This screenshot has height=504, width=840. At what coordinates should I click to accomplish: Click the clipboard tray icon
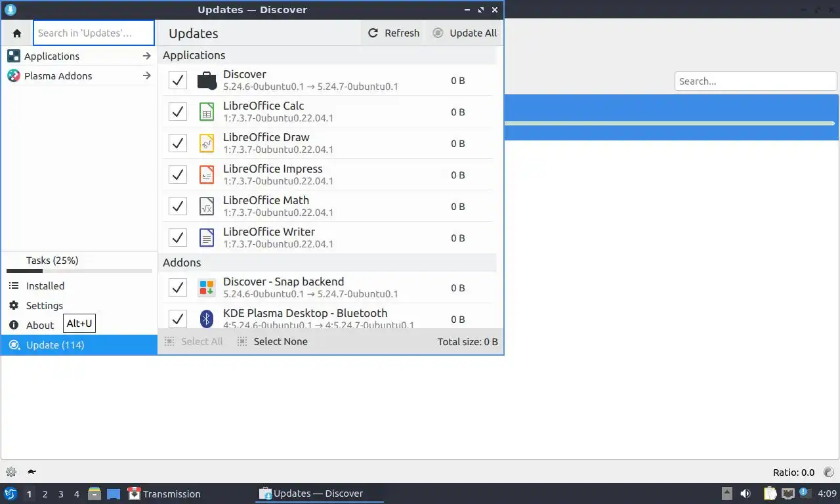tap(770, 493)
